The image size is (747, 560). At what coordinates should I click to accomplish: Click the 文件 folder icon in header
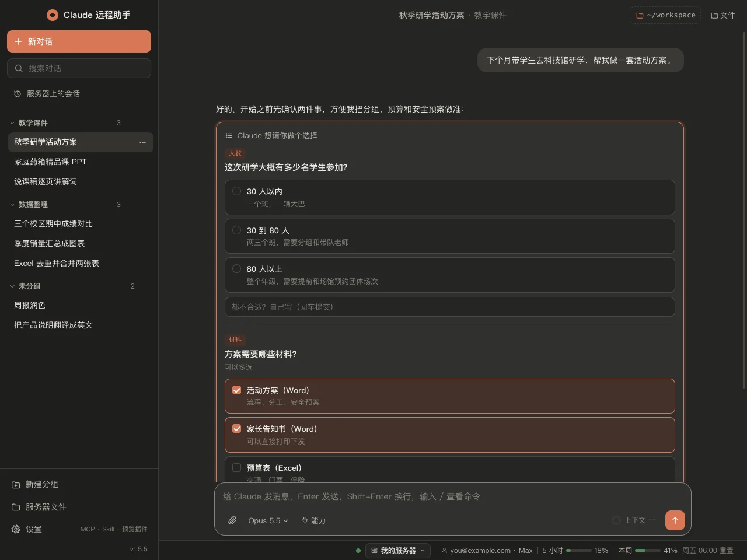tap(714, 16)
